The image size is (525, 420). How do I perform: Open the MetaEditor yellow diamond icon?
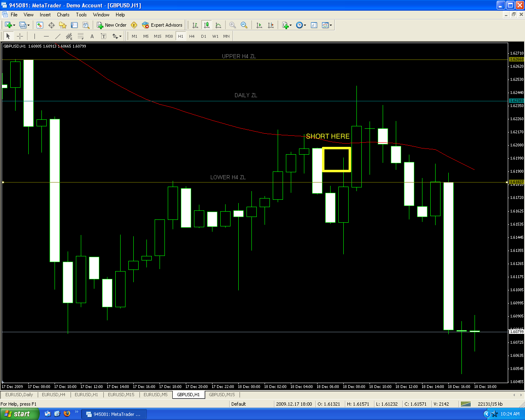click(134, 25)
